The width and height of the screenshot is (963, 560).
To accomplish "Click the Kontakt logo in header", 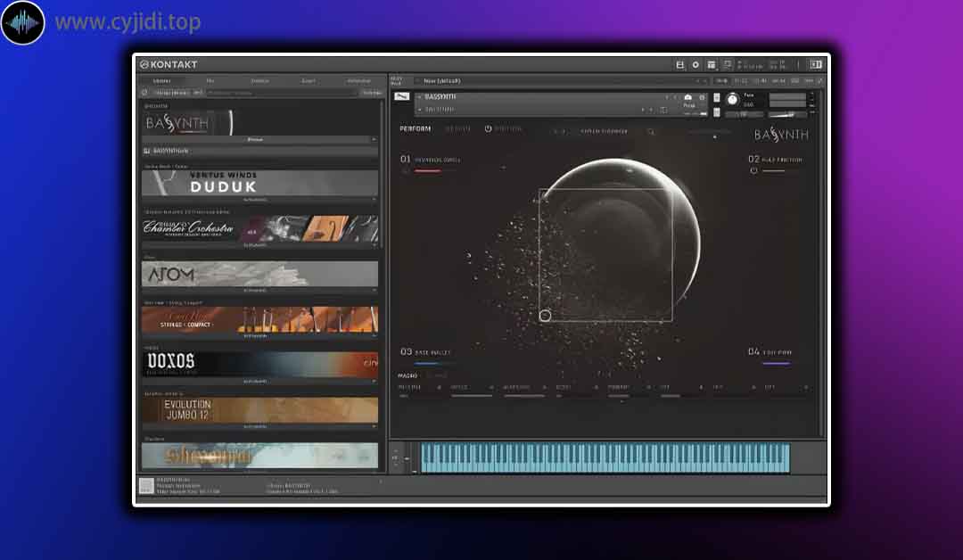I will (169, 64).
